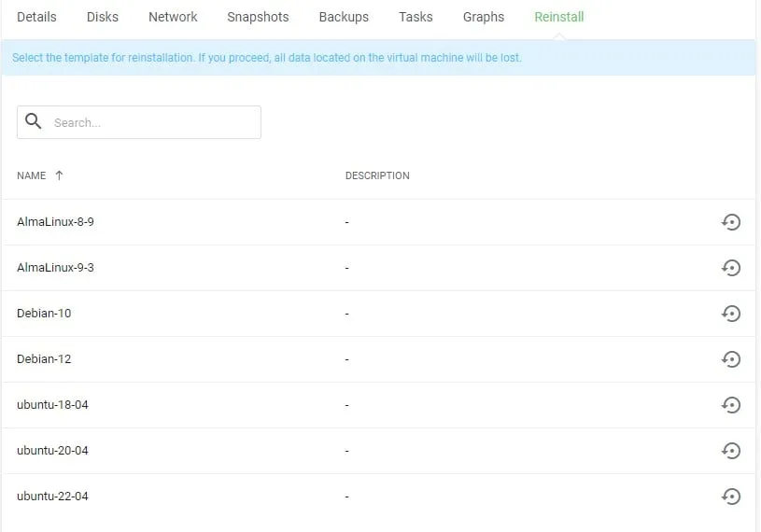761x532 pixels.
Task: Select the Debian-12 template name
Action: click(x=44, y=359)
